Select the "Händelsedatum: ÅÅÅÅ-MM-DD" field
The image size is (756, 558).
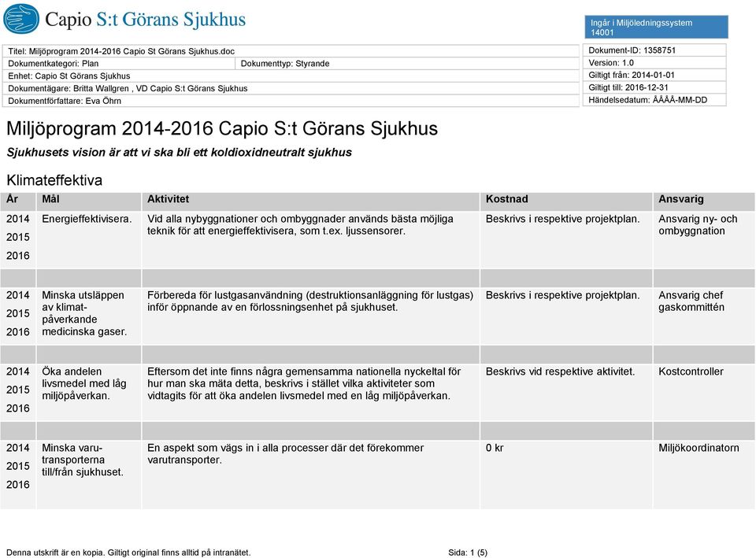[x=654, y=100]
